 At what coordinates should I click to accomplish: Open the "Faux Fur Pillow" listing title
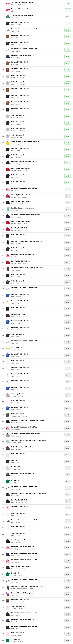[16, 347]
